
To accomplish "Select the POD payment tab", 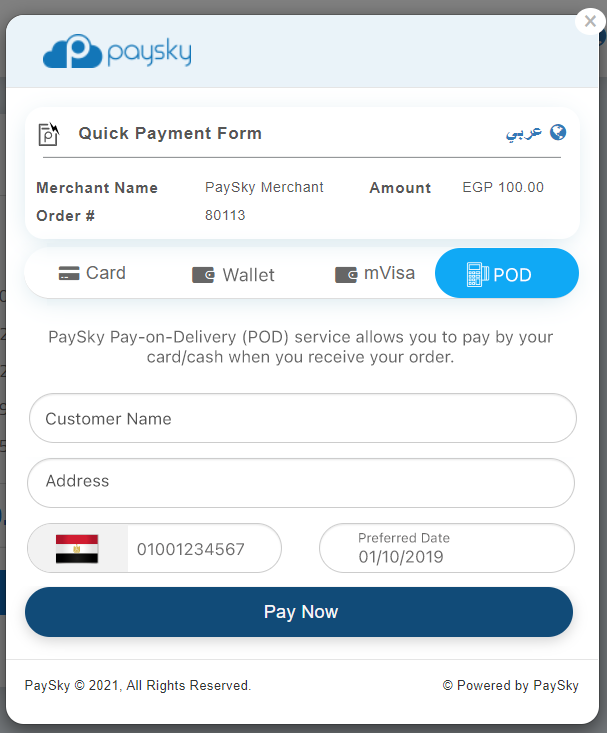I will coord(507,273).
